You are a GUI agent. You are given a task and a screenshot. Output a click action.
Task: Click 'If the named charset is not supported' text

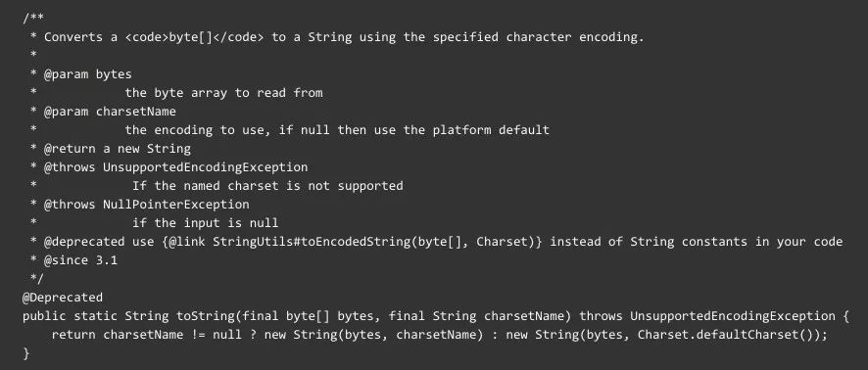pos(267,186)
